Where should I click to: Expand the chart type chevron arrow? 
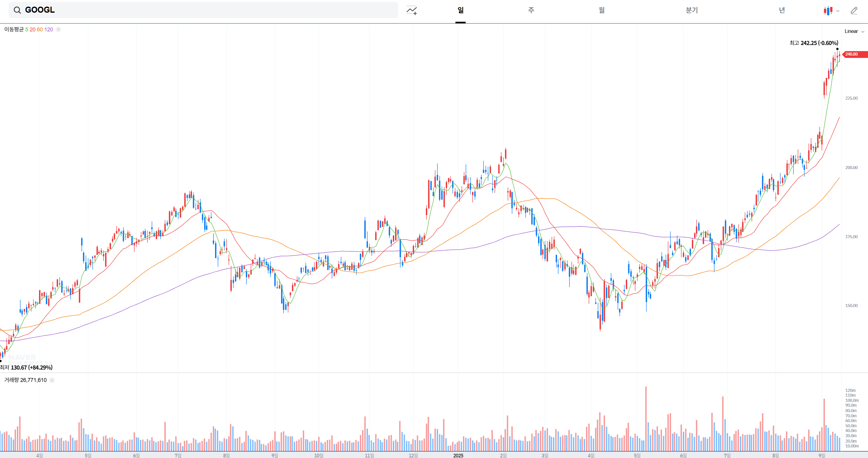(838, 11)
